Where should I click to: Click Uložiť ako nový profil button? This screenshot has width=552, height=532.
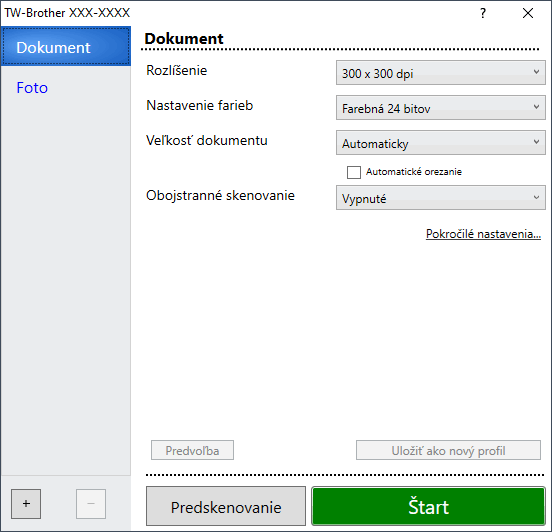448,450
